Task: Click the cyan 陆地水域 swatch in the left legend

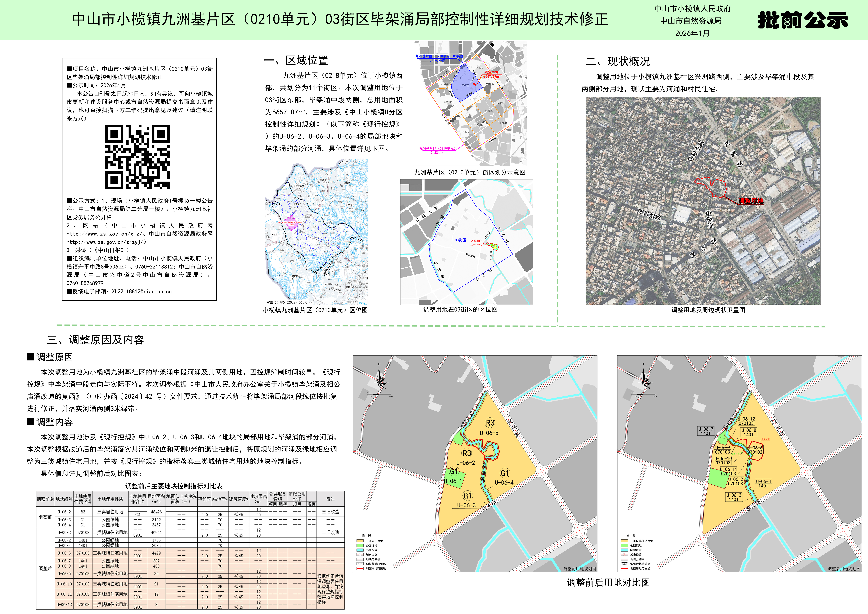Action: point(360,550)
